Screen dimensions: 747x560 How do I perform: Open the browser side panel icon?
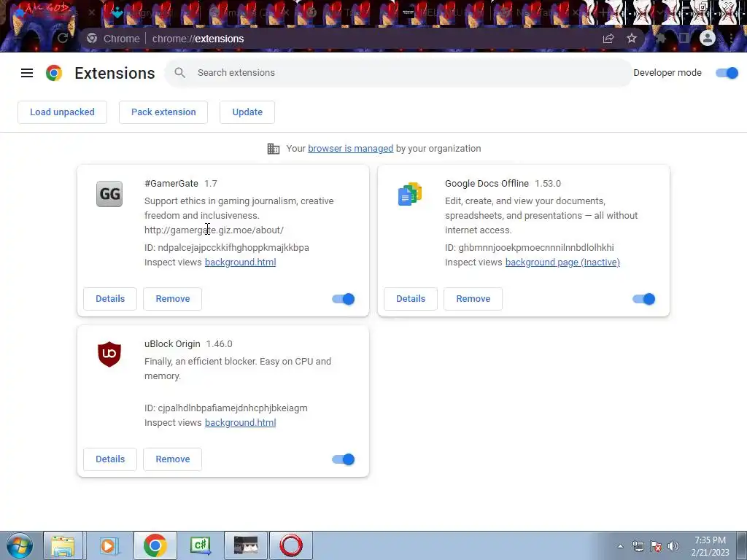[684, 38]
